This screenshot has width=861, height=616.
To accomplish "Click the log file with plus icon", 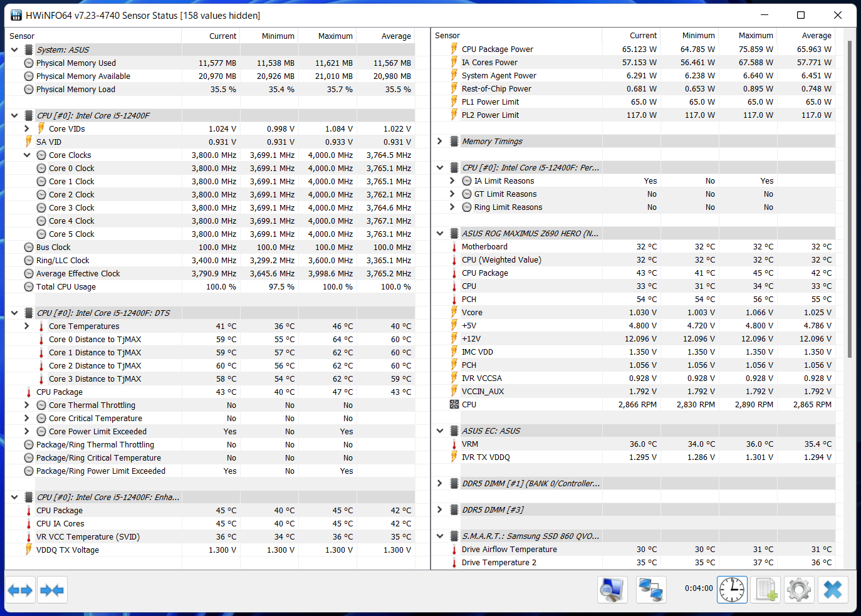I will (766, 590).
